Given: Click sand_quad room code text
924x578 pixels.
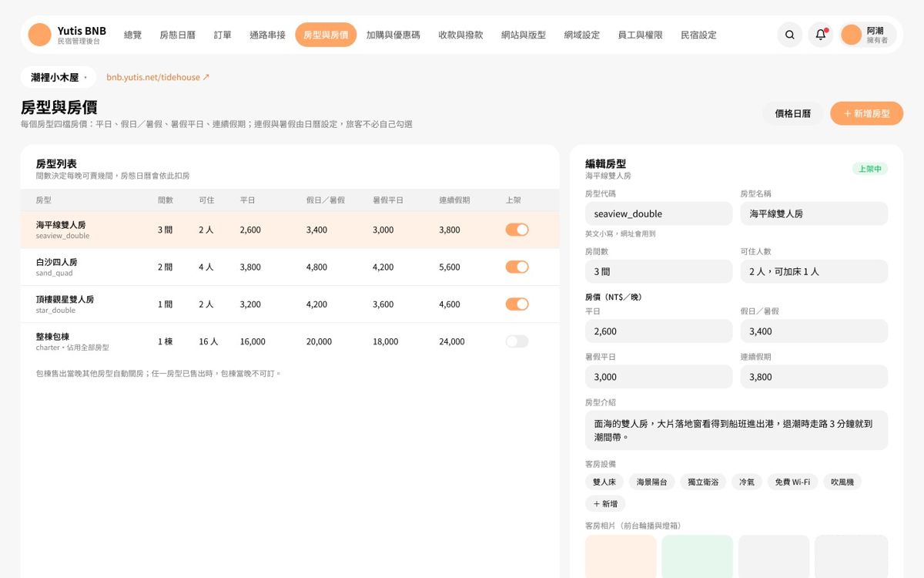Looking at the screenshot, I should [x=54, y=273].
